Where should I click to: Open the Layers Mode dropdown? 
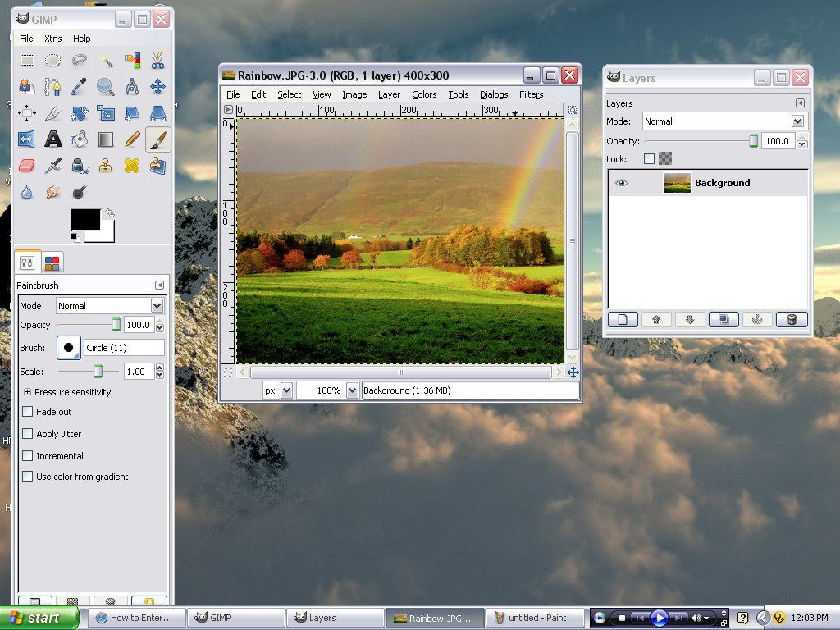point(724,121)
